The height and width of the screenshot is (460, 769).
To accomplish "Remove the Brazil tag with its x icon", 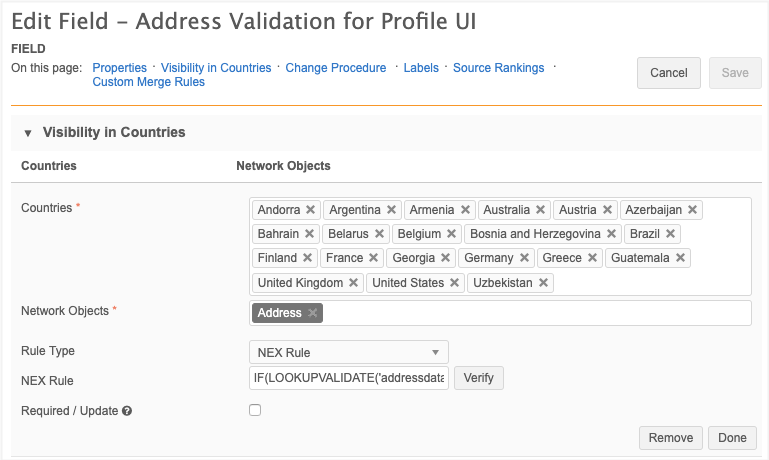I will point(671,234).
